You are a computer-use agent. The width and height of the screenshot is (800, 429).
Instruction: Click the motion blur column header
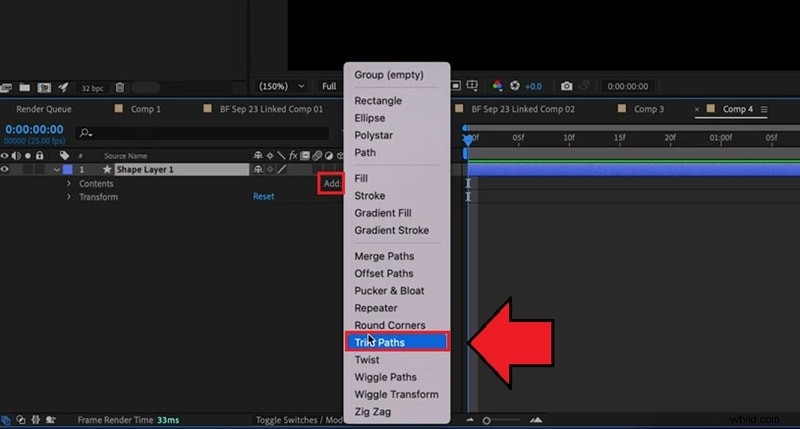tap(317, 155)
